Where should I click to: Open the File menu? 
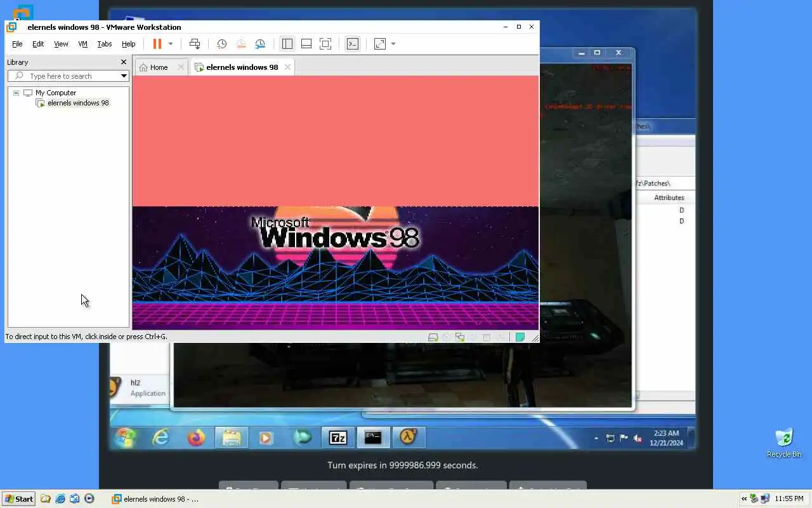[17, 44]
